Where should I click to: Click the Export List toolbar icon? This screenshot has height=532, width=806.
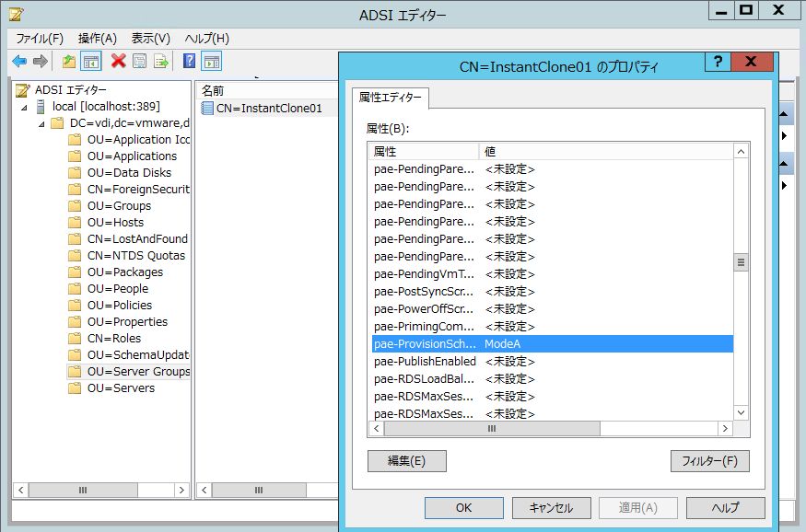(x=161, y=62)
